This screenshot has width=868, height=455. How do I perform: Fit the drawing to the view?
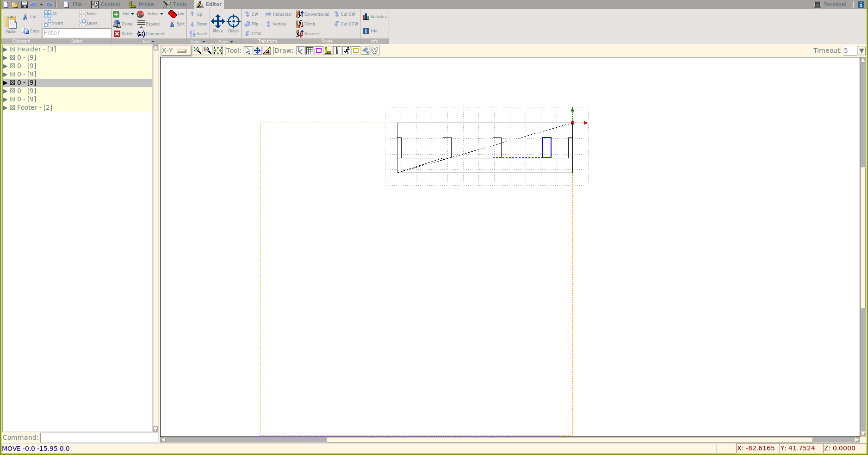pyautogui.click(x=217, y=50)
